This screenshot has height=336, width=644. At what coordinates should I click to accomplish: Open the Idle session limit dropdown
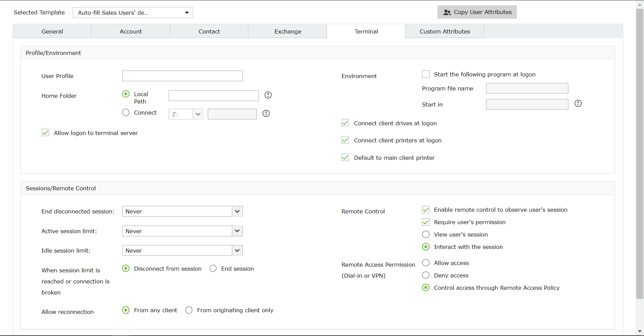tap(237, 251)
